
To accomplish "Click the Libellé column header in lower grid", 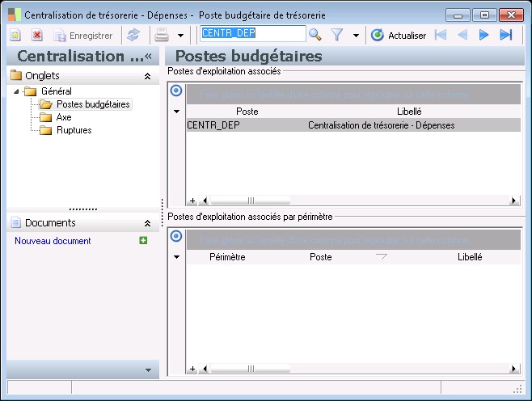I will pyautogui.click(x=470, y=257).
